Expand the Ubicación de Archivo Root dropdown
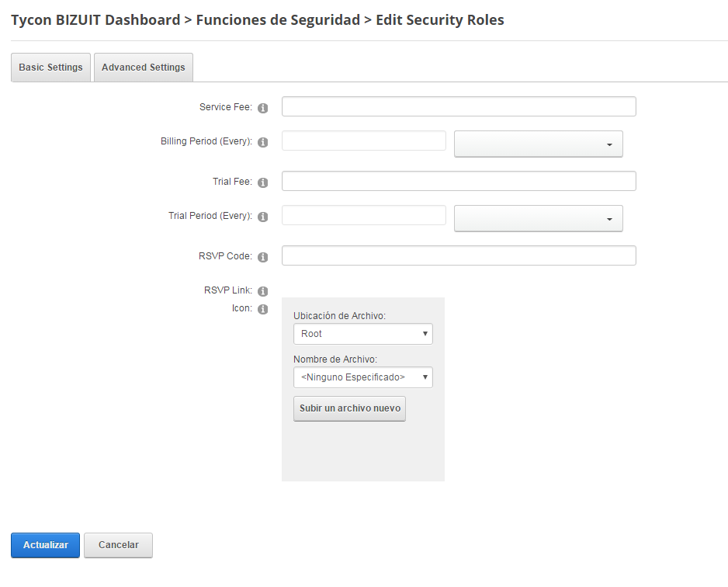 (x=363, y=334)
